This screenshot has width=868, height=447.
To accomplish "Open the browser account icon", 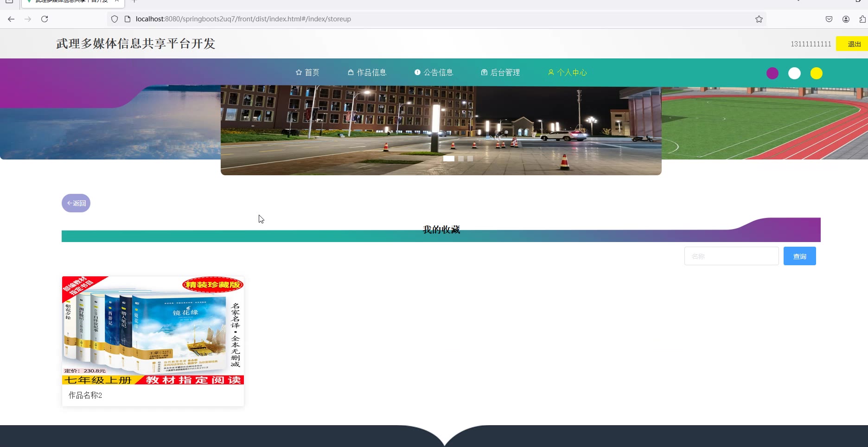I will (x=846, y=19).
